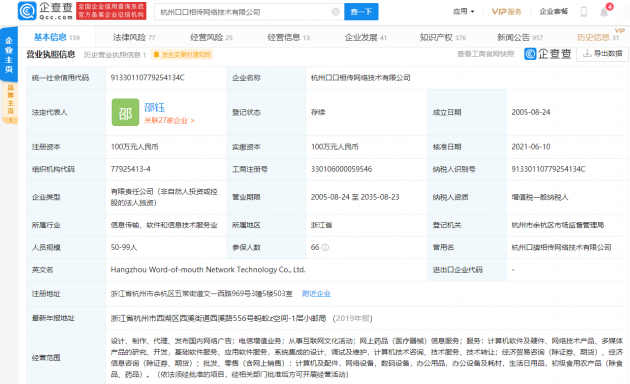Click the Qcc.com logo icon
Viewport: 630px width, 384px height.
[x=27, y=11]
